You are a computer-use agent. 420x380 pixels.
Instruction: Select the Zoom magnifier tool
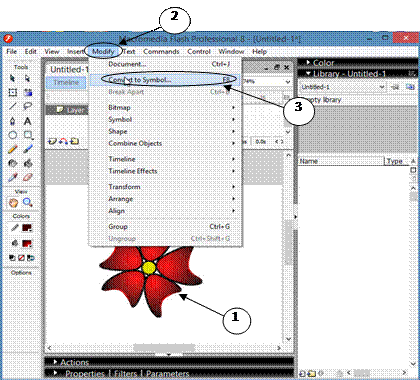point(27,202)
